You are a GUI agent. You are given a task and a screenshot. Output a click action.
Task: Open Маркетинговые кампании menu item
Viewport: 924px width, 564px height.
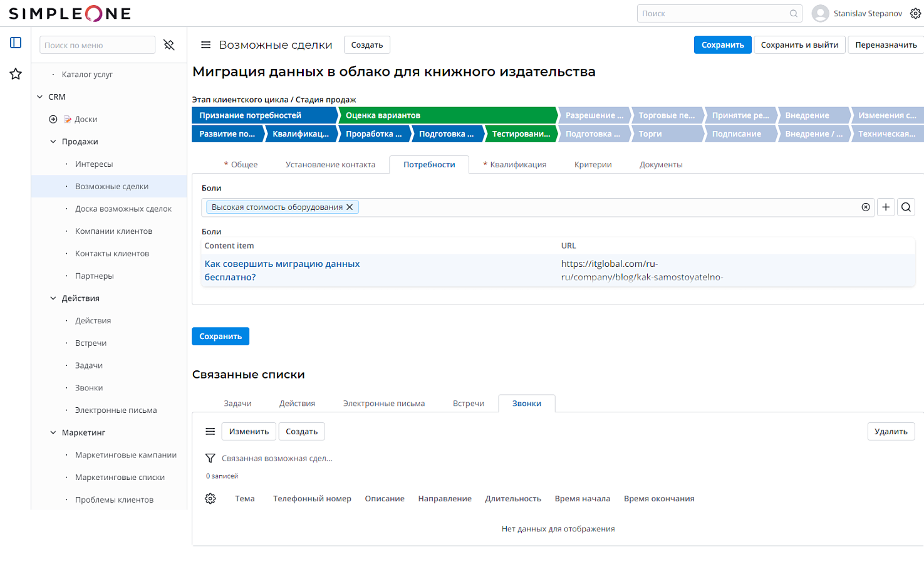(126, 455)
